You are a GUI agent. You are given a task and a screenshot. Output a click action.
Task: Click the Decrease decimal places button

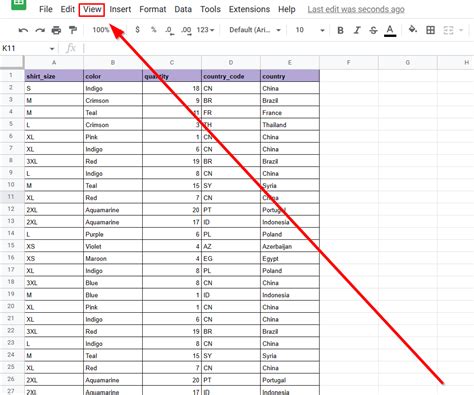(169, 30)
